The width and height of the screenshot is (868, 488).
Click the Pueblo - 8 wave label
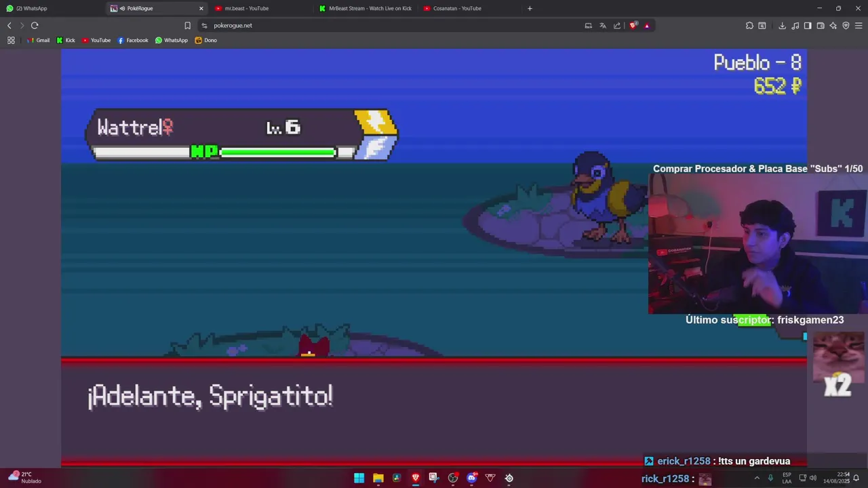757,63
